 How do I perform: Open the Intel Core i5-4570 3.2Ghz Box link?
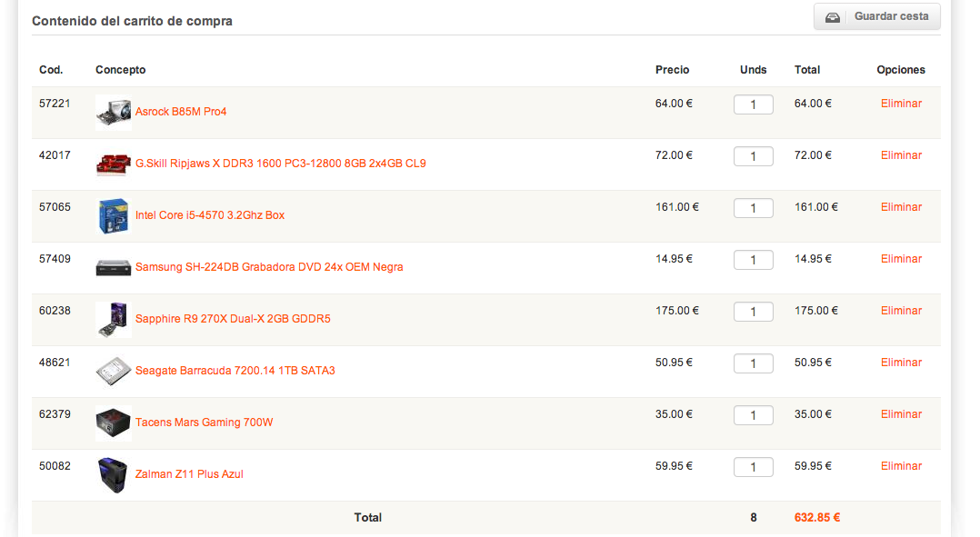[x=210, y=215]
